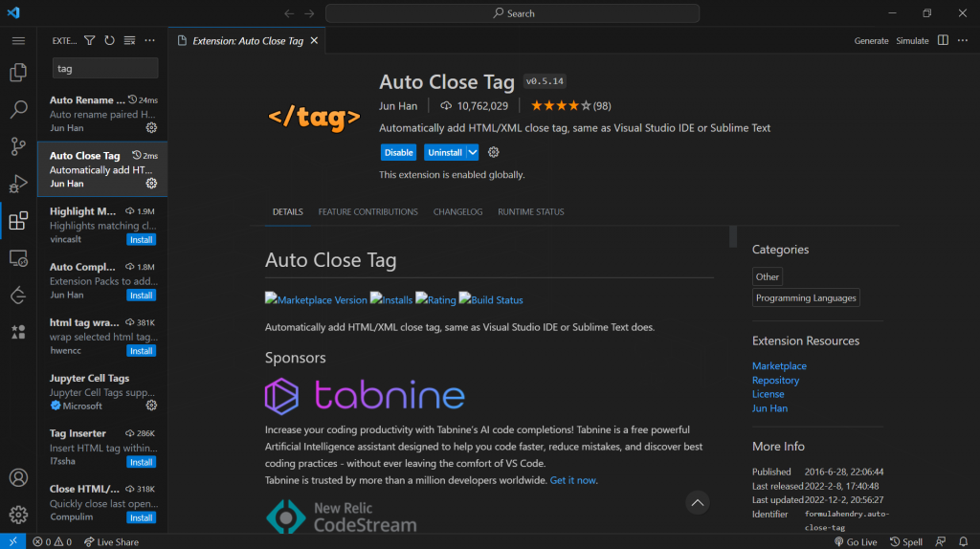Open the Changelog tab
Viewport: 980px width, 549px height.
(457, 211)
